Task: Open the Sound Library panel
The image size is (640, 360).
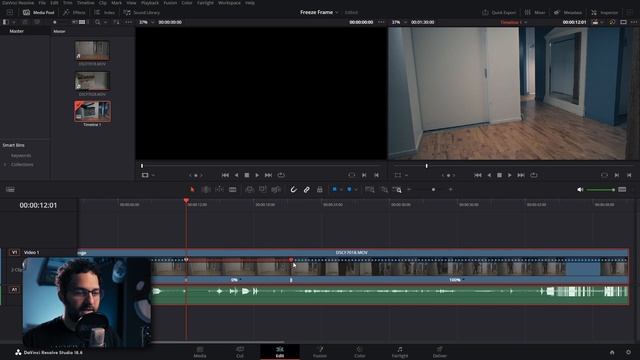Action: tap(142, 12)
